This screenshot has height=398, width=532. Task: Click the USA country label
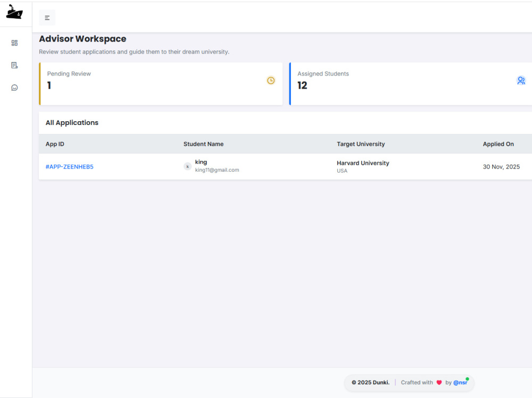click(342, 171)
